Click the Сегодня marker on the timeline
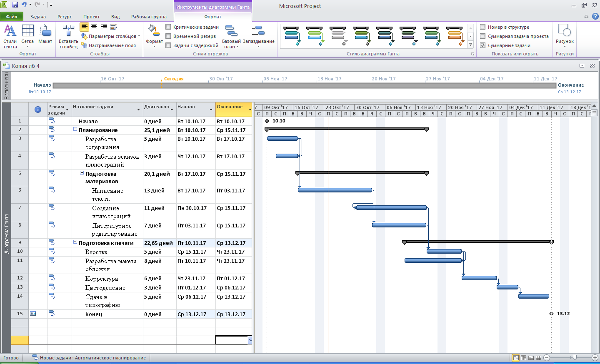 pyautogui.click(x=174, y=79)
